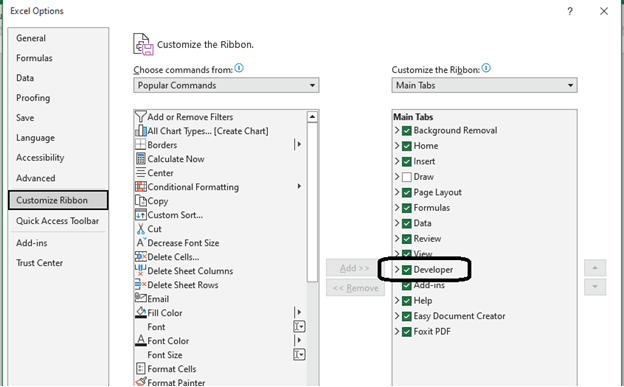Uncheck the Developer tab checkbox

pyautogui.click(x=406, y=270)
